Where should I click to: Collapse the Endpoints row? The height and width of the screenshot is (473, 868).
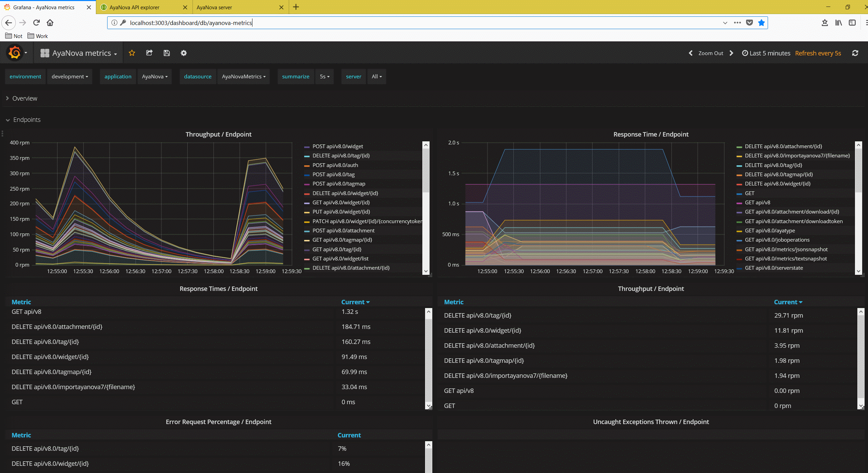tap(23, 119)
